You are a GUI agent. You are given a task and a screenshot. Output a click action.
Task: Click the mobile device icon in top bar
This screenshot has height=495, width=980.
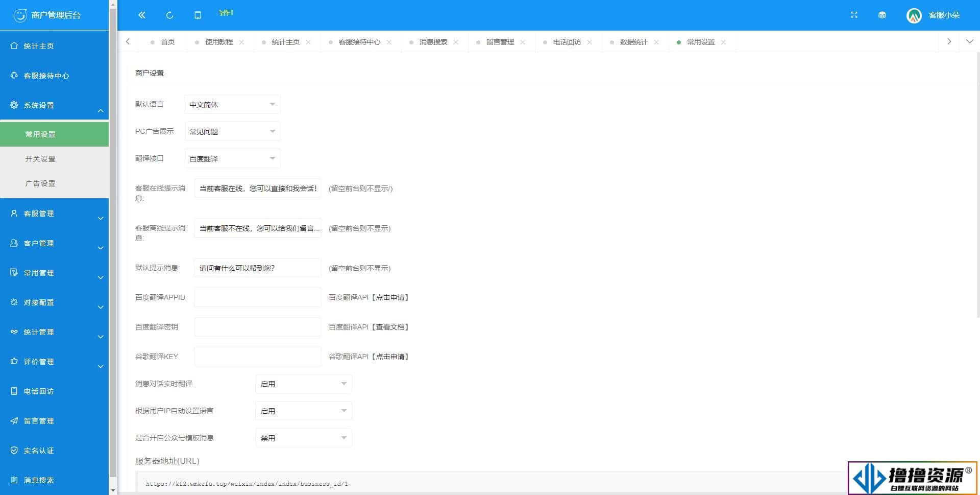[x=198, y=15]
